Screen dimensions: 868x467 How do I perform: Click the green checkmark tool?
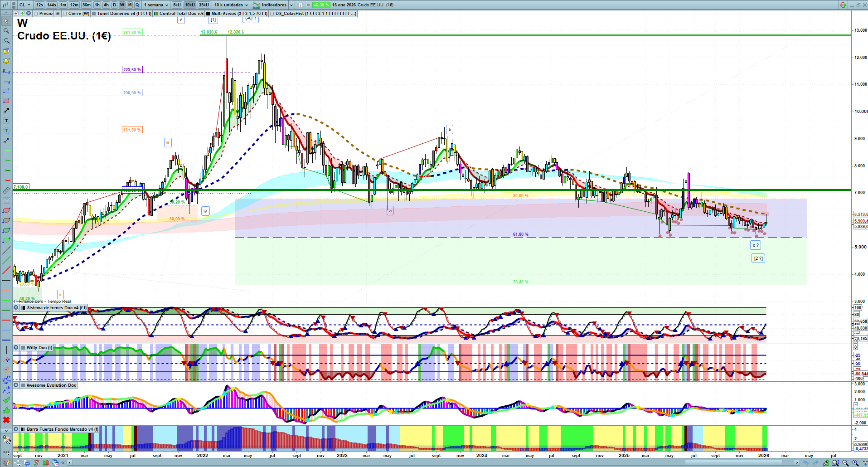(x=6, y=400)
